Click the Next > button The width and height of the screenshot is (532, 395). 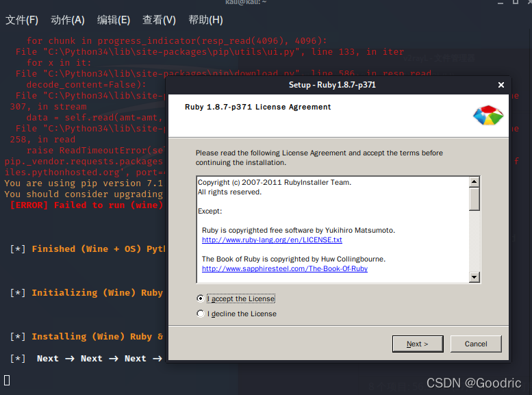coord(418,344)
